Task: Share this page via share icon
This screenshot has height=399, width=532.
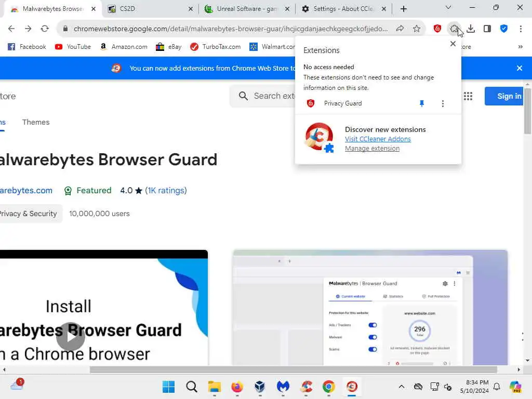Action: (x=400, y=29)
